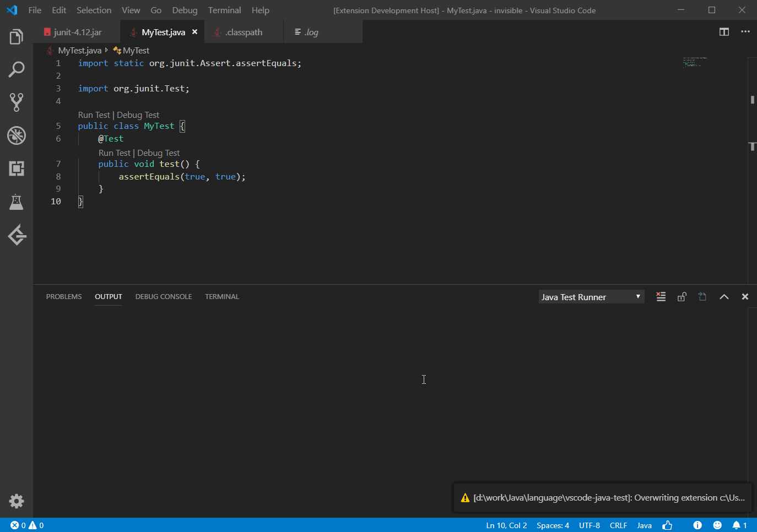Open the Java Test Runner output channel dropdown

(591, 297)
